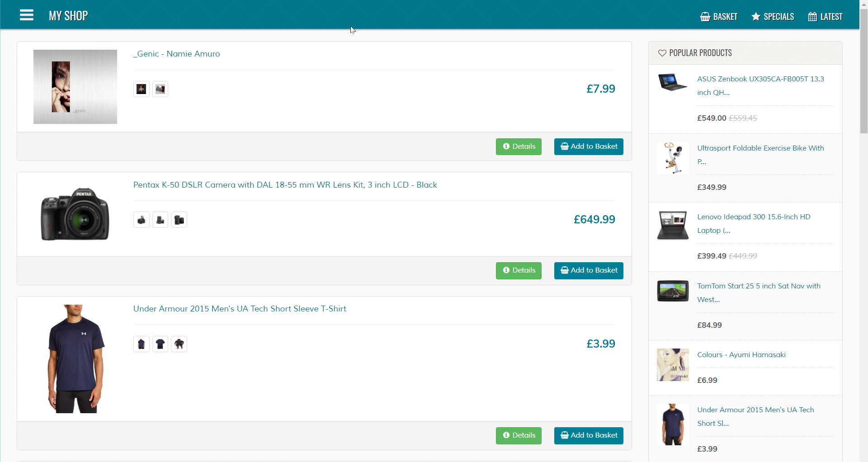This screenshot has width=868, height=462.
Task: Click the scrollbar up arrow
Action: coord(863,4)
